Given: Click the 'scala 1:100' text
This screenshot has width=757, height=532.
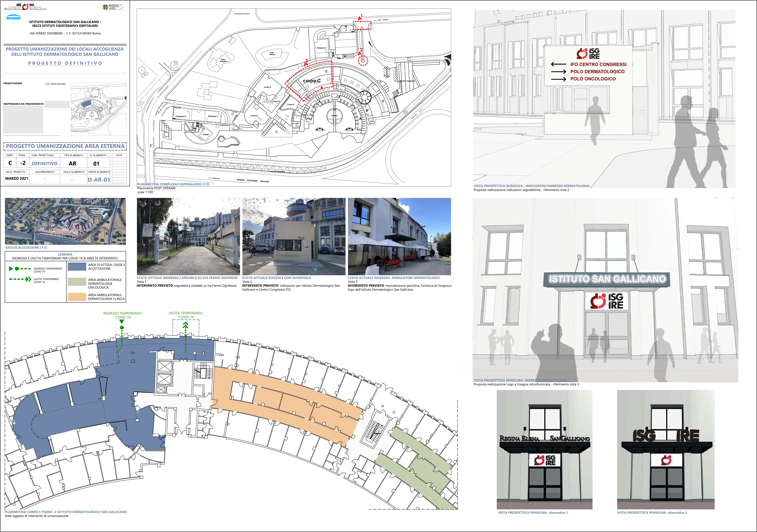Looking at the screenshot, I should pyautogui.click(x=145, y=192).
